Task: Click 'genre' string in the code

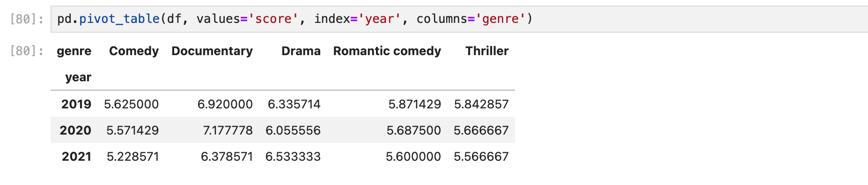Action: (x=500, y=19)
